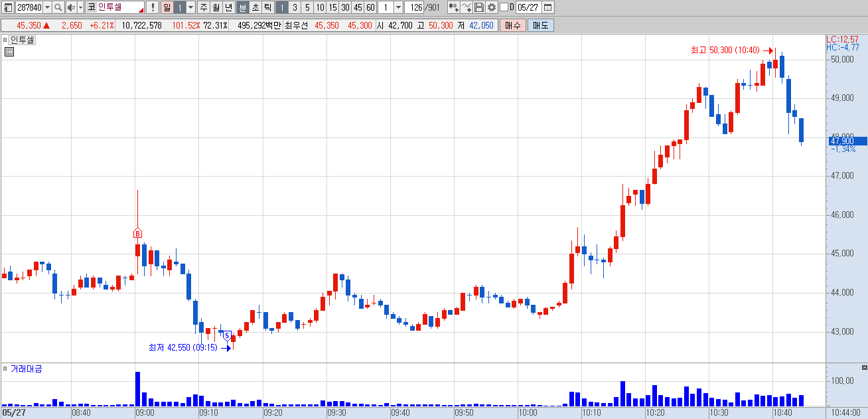The width and height of the screenshot is (868, 419).
Task: Click the 최우선 best price label
Action: click(296, 25)
